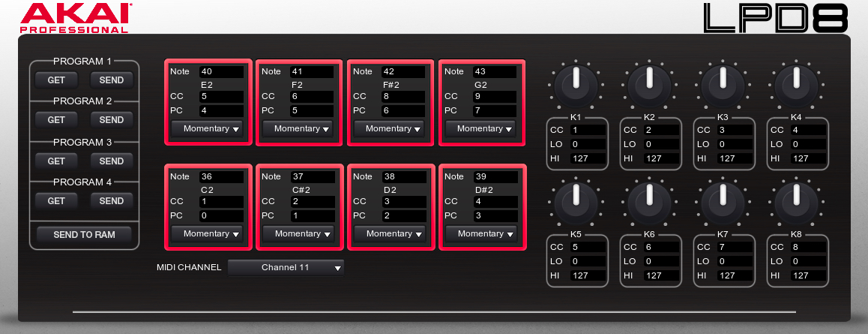Click the K6 rotary knob
This screenshot has width=868, height=334.
pos(649,200)
